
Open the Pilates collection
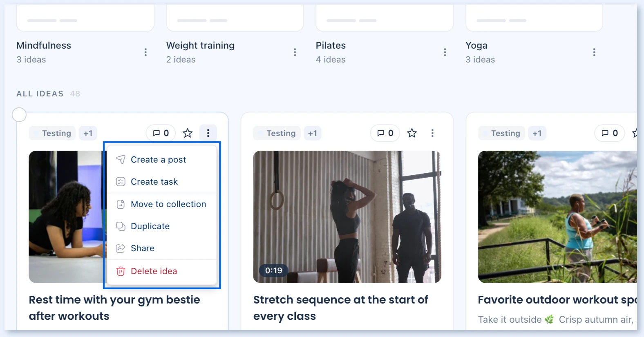coord(331,45)
